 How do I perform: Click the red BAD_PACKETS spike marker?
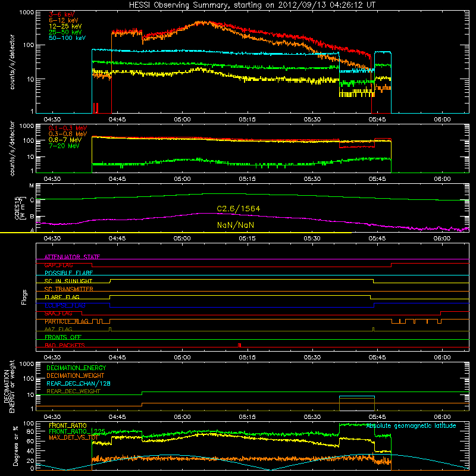pyautogui.click(x=240, y=345)
